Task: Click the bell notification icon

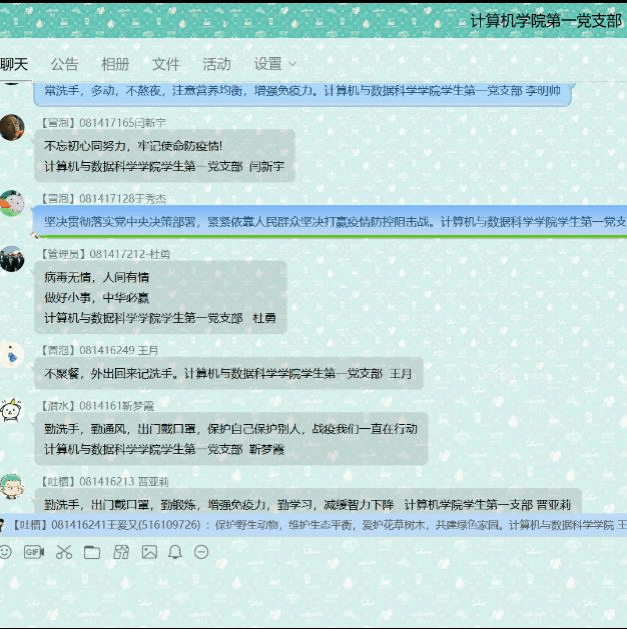Action: coord(175,552)
